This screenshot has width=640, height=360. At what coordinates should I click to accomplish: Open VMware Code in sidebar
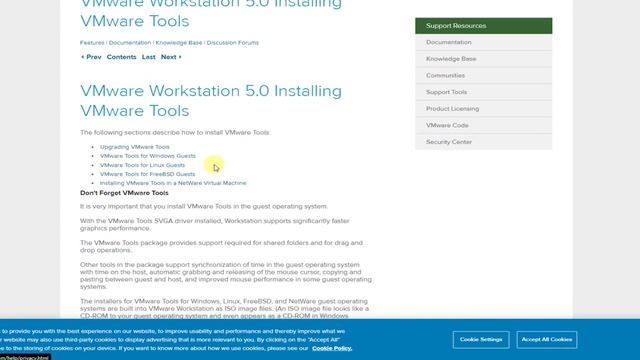click(484, 125)
